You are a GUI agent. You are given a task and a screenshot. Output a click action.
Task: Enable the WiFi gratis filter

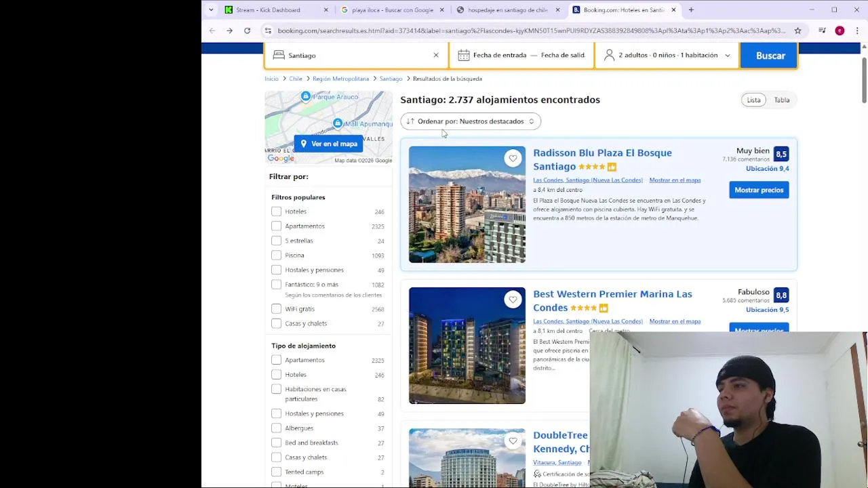pos(276,309)
